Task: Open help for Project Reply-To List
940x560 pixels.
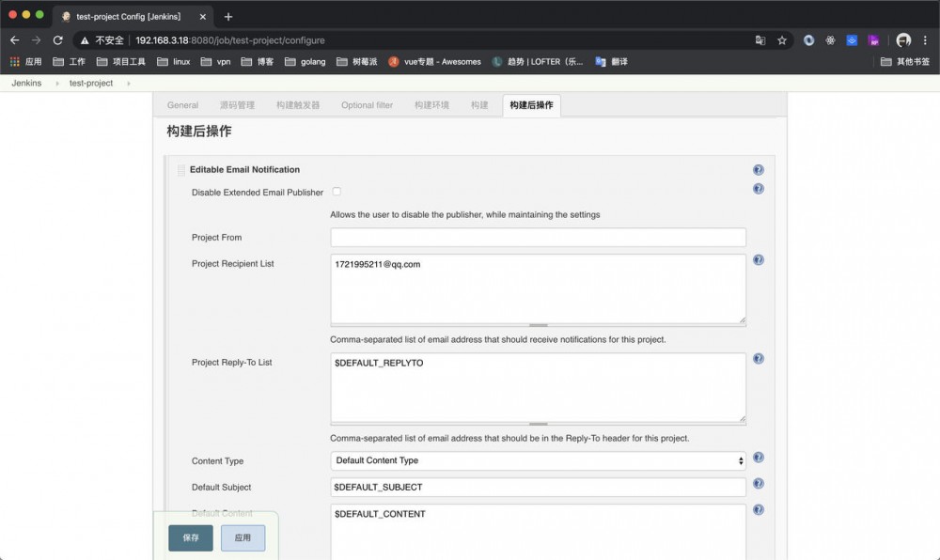Action: click(758, 358)
